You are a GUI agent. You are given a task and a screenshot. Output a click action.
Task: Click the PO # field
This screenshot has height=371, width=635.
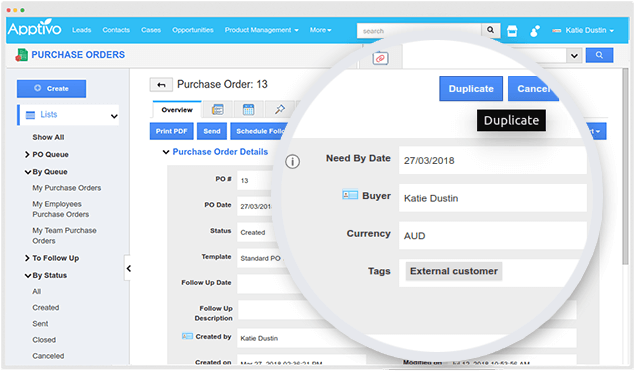point(255,180)
